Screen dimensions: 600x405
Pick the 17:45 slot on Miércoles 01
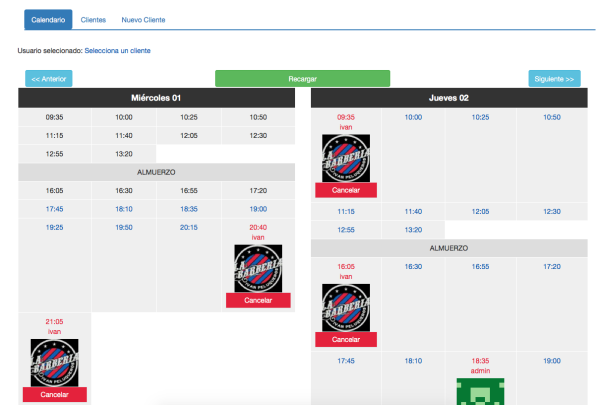tap(54, 209)
